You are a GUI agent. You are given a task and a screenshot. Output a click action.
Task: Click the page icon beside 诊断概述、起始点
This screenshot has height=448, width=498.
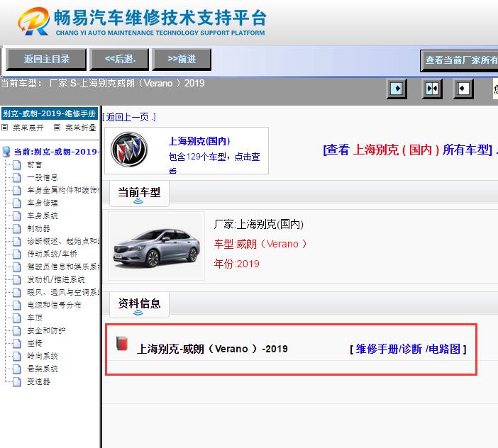pyautogui.click(x=17, y=241)
